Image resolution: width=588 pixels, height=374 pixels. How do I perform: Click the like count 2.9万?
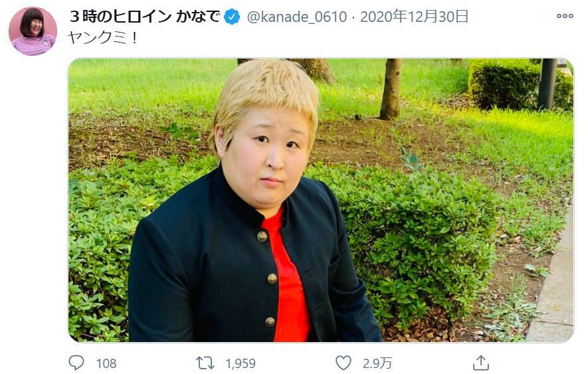pyautogui.click(x=377, y=363)
